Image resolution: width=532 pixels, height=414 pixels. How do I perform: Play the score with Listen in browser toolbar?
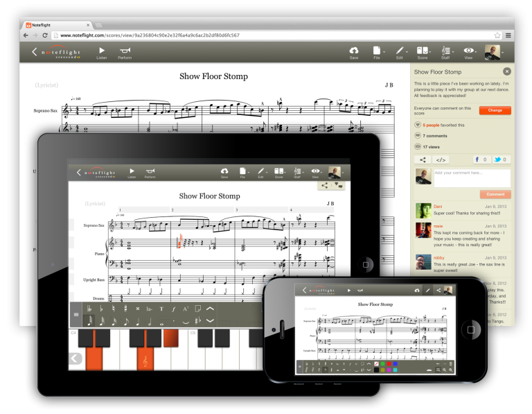click(x=101, y=53)
